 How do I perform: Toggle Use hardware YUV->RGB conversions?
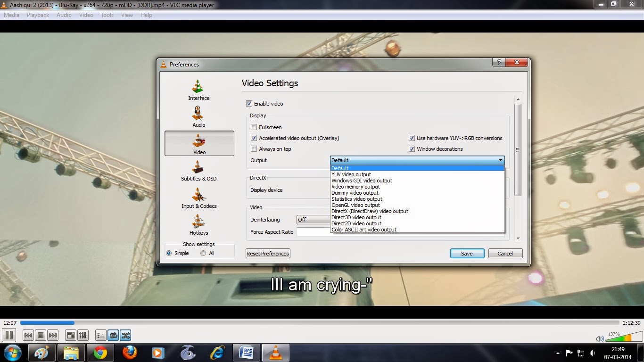[412, 138]
